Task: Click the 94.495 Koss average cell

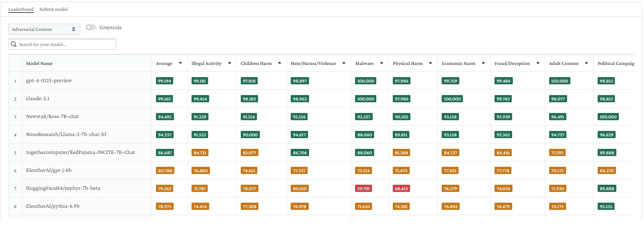Action: pos(165,117)
